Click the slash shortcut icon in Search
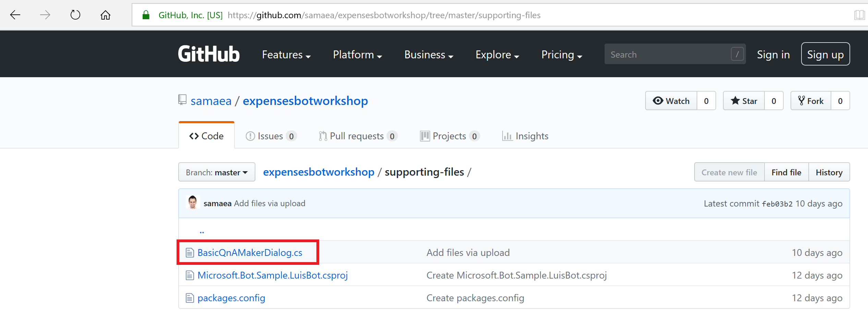The width and height of the screenshot is (868, 329). [x=737, y=54]
